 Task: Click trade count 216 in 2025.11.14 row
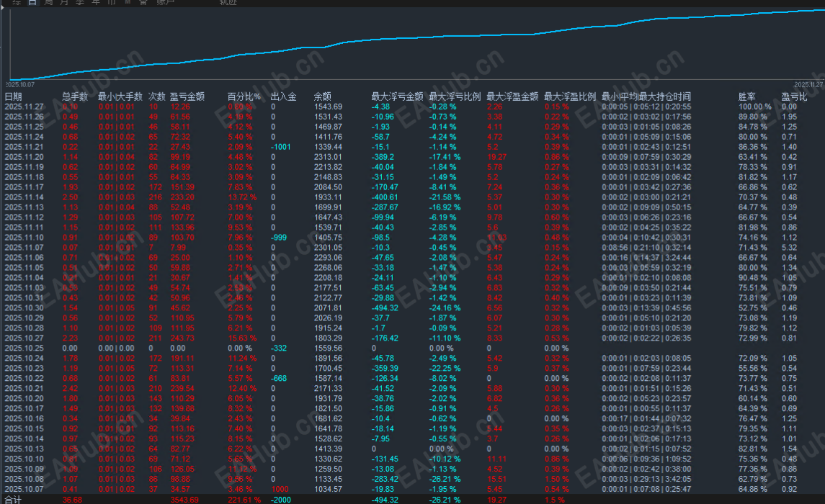pos(155,197)
